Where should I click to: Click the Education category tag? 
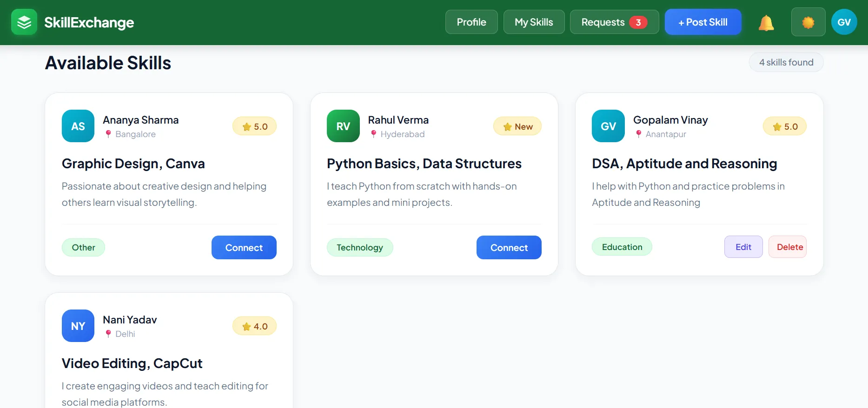(622, 247)
